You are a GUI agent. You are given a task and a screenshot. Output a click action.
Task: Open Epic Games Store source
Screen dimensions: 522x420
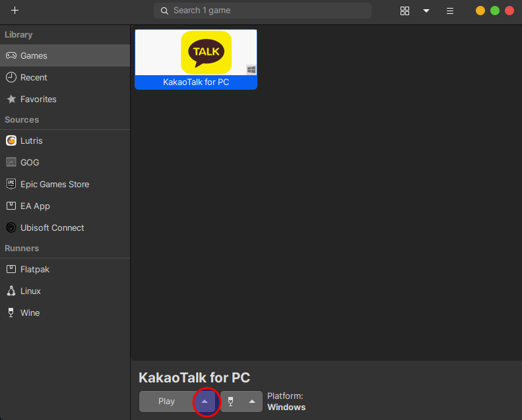click(54, 184)
